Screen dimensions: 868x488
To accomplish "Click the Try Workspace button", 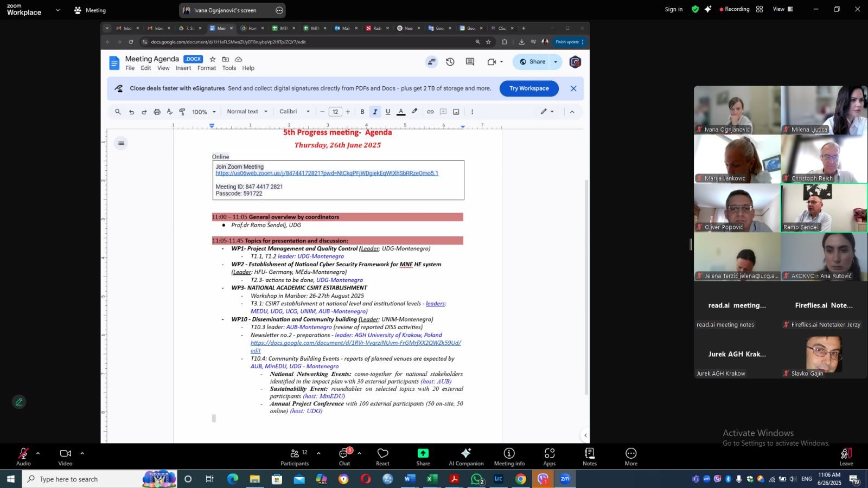I will [529, 88].
